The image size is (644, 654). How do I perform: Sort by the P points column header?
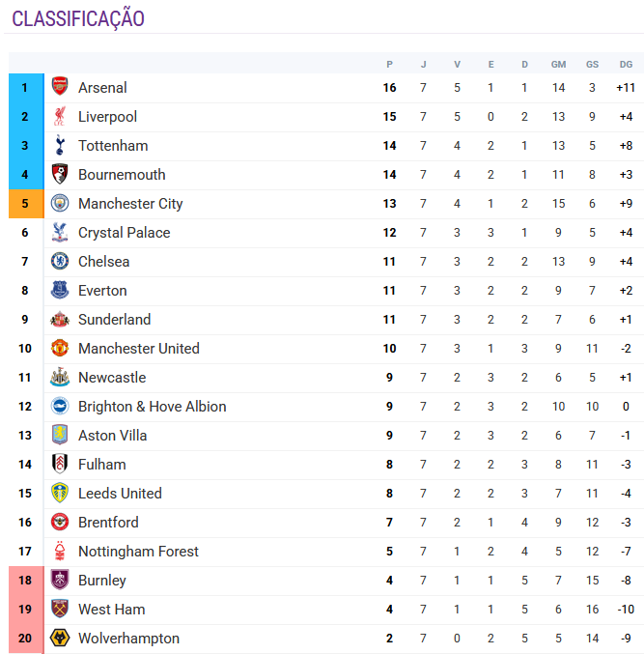[389, 65]
